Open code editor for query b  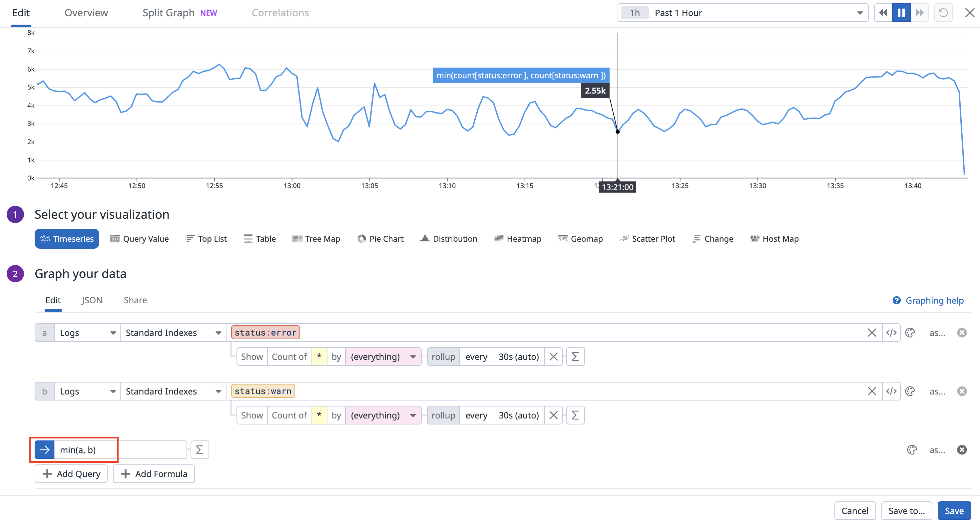(x=891, y=391)
